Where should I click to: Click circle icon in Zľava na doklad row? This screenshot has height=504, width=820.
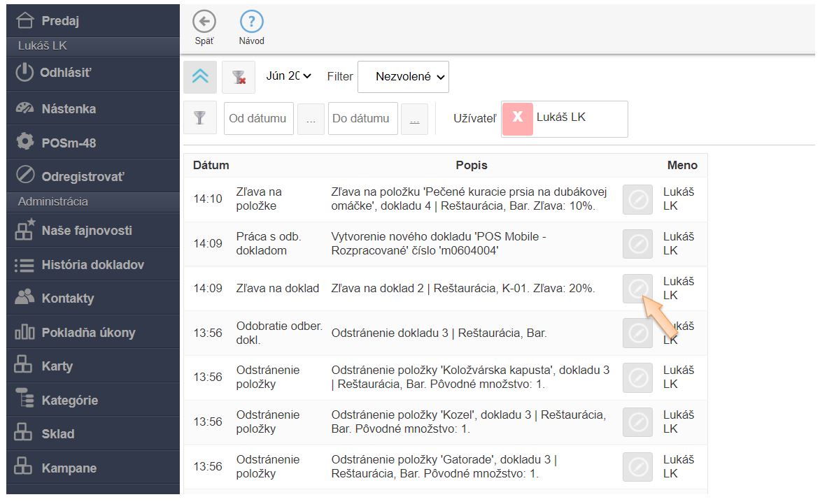click(x=637, y=289)
